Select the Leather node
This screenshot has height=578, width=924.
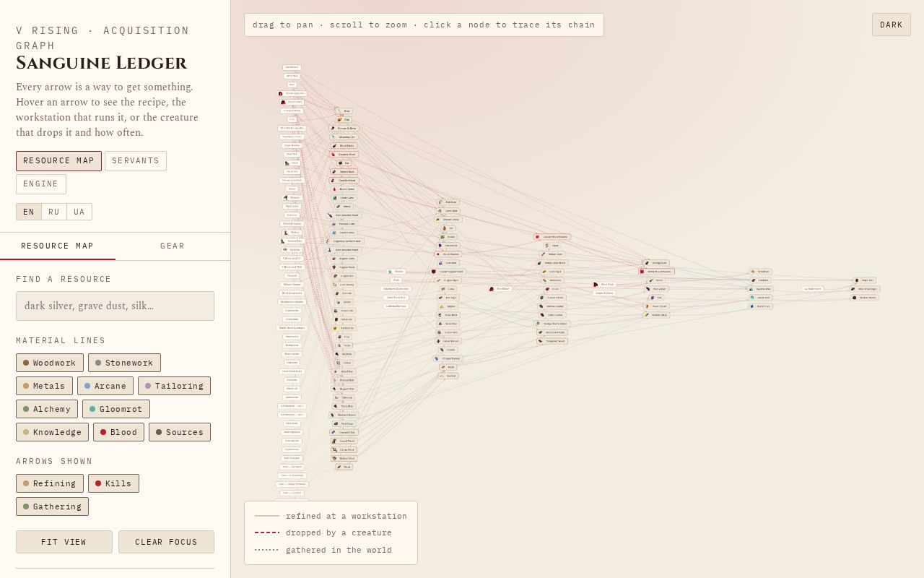tap(448, 350)
